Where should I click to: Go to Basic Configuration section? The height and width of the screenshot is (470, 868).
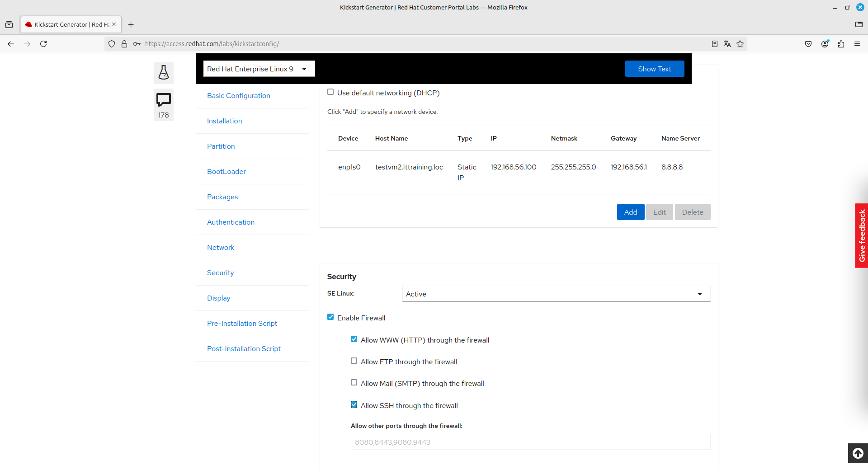click(x=239, y=96)
